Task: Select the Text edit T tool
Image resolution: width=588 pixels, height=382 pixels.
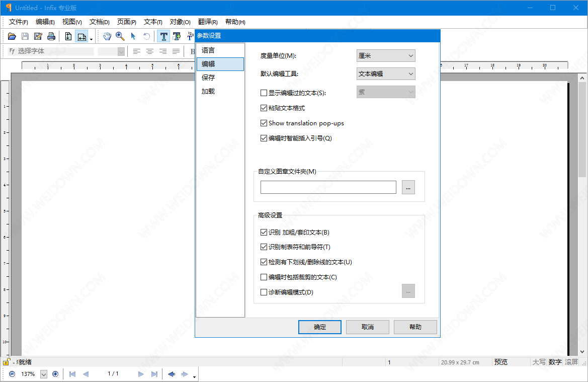Action: point(163,36)
